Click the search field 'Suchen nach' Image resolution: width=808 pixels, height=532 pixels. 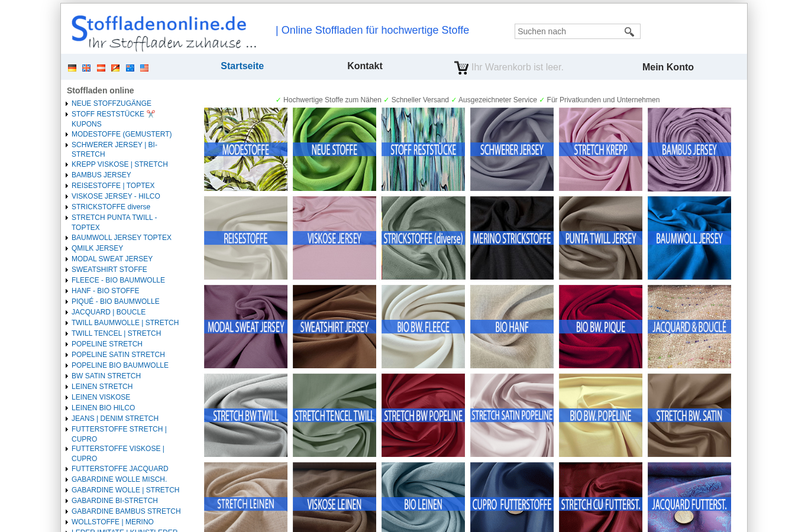[568, 31]
